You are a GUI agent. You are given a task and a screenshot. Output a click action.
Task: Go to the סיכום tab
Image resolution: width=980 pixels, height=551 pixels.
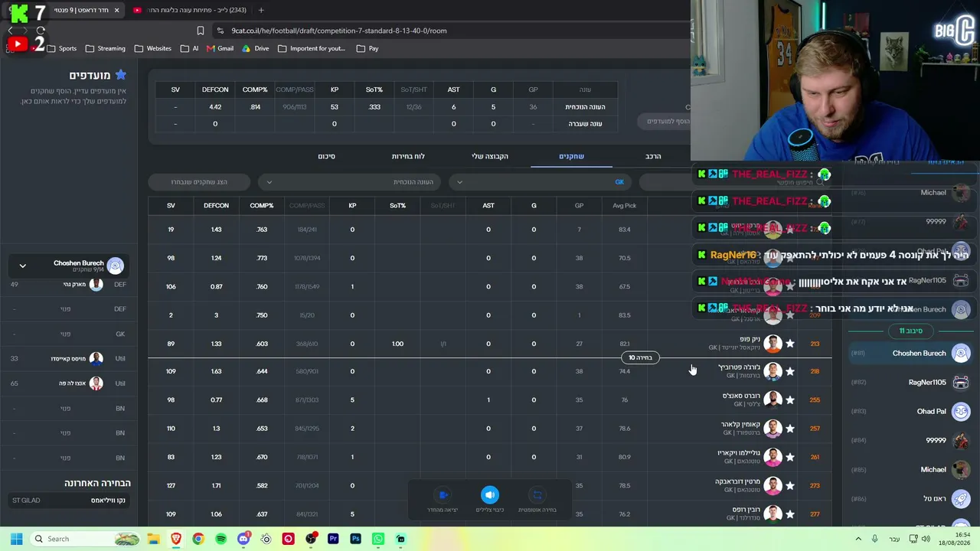327,156
